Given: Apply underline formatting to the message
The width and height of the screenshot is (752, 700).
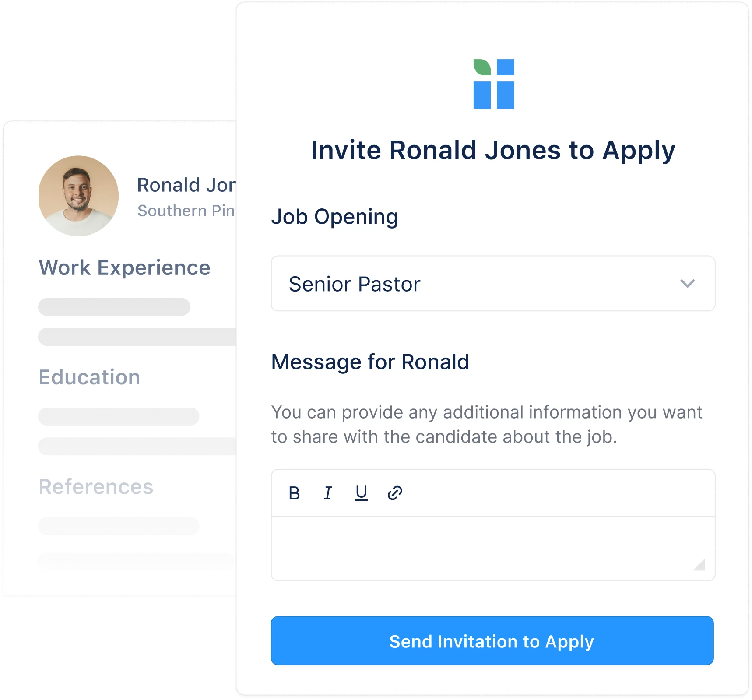Looking at the screenshot, I should (361, 493).
